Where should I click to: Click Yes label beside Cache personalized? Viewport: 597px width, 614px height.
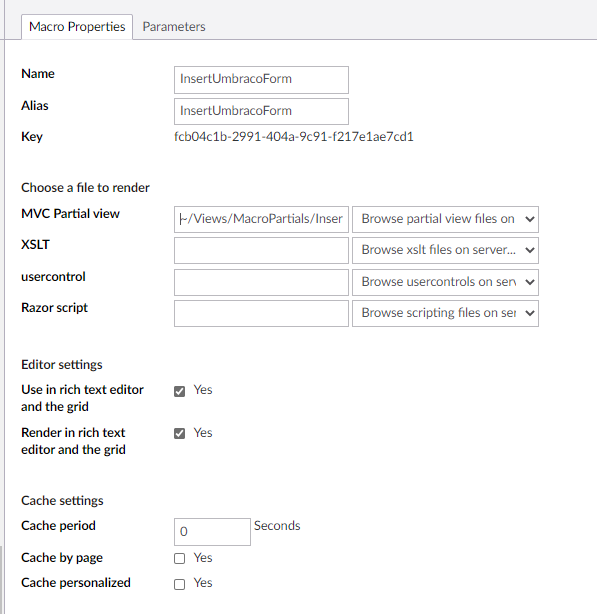pyautogui.click(x=203, y=583)
